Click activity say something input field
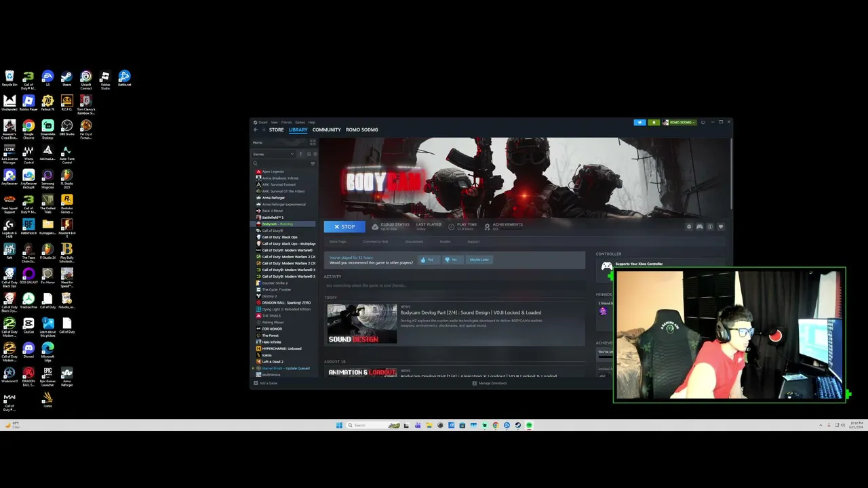The image size is (868, 488). point(454,285)
